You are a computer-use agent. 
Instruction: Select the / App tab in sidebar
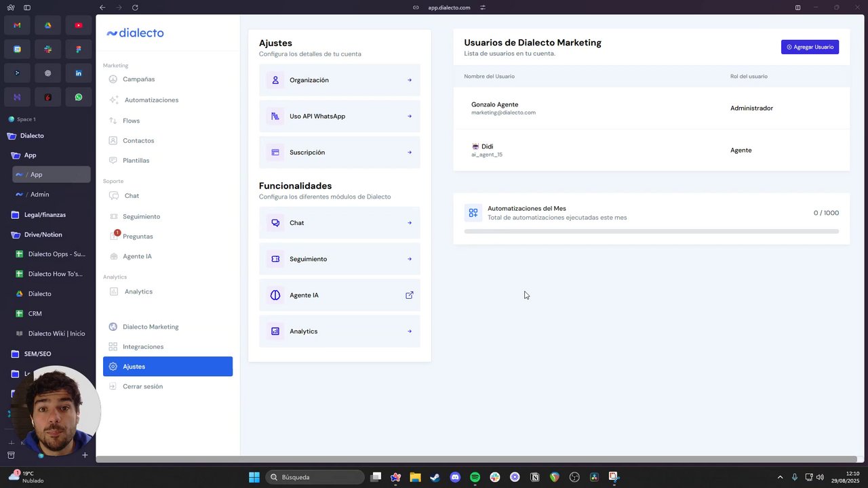point(51,174)
